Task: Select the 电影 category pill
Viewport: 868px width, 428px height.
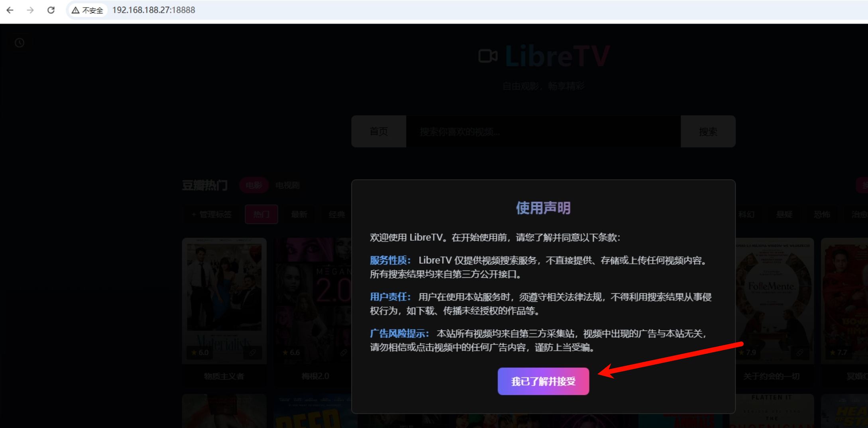Action: 253,185
